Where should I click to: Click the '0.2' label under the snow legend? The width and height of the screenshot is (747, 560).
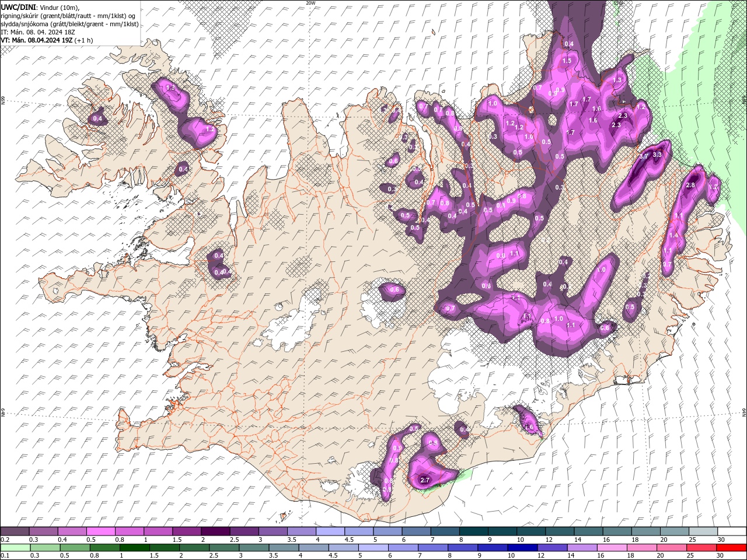pyautogui.click(x=5, y=540)
